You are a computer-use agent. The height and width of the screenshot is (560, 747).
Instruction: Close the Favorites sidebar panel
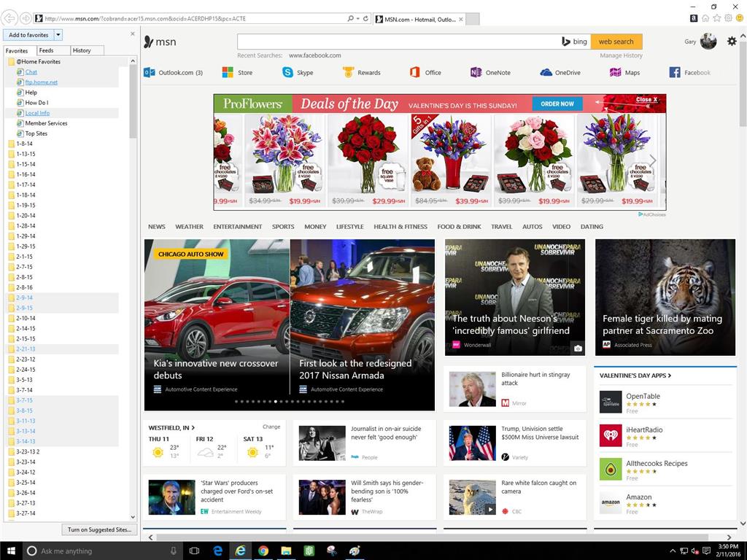coord(132,34)
